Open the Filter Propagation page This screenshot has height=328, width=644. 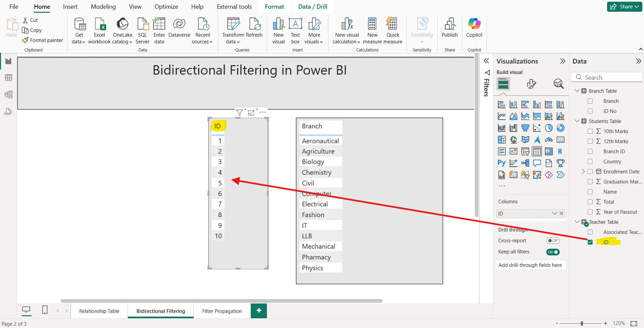click(x=222, y=311)
